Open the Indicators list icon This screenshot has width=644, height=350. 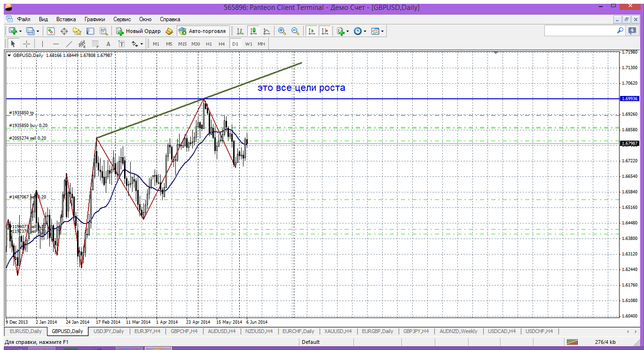(x=341, y=31)
